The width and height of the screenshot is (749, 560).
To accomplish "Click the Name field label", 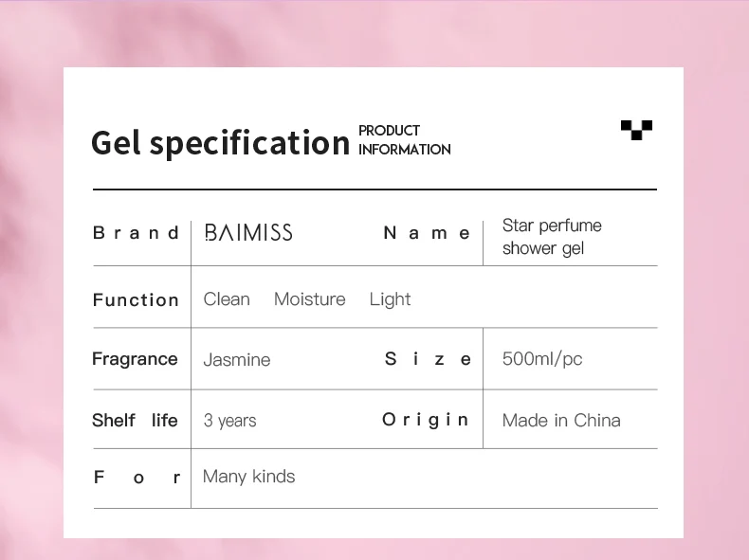I will click(427, 233).
